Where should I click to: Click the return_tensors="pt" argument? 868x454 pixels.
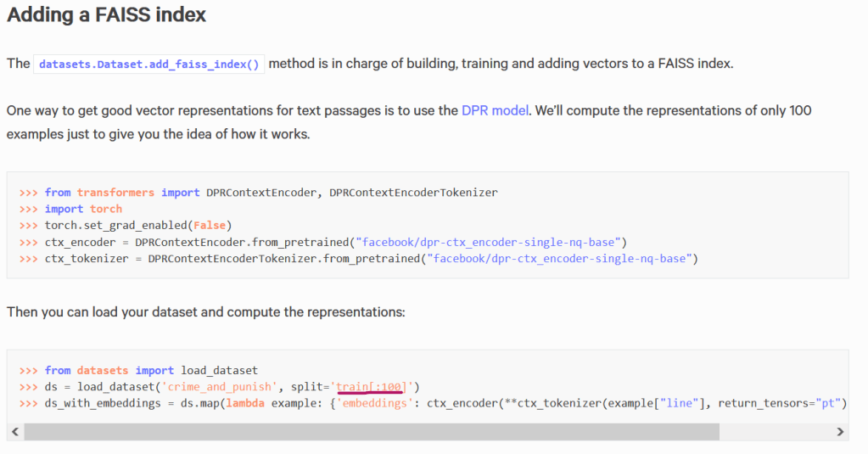point(781,403)
